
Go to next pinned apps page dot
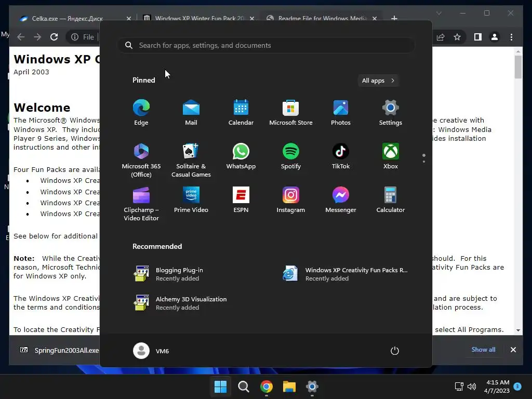[424, 162]
